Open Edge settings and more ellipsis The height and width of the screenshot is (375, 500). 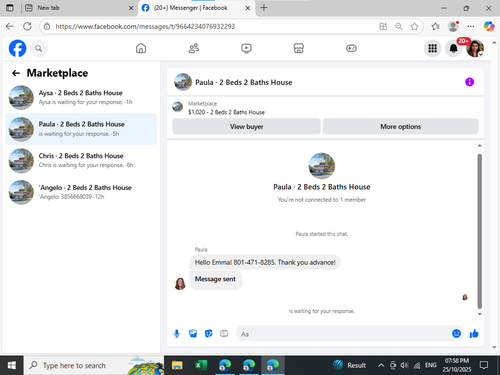pos(471,26)
